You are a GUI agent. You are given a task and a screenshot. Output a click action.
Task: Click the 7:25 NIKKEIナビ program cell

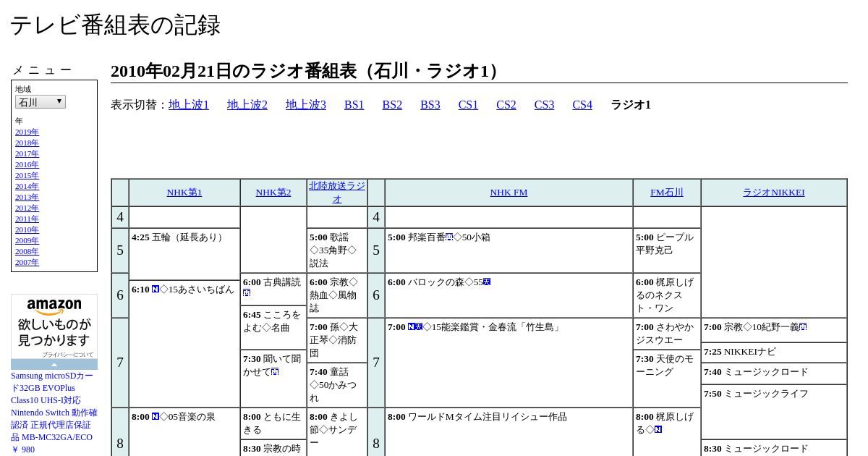tap(774, 352)
